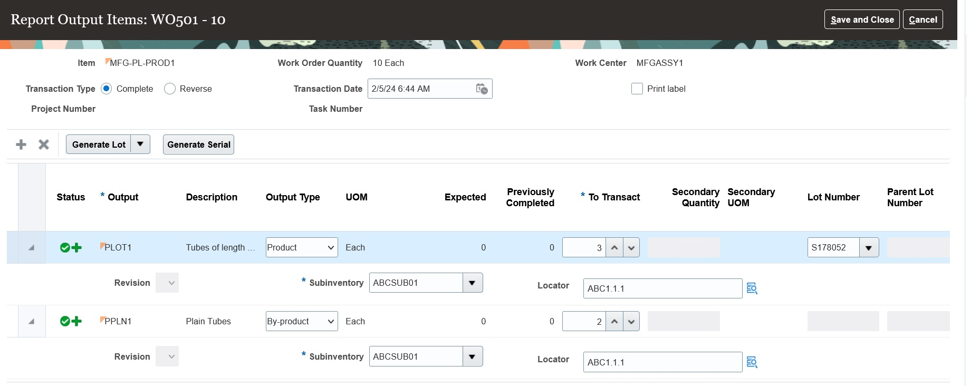Image resolution: width=980 pixels, height=386 pixels.
Task: Click the PPLN1 output item
Action: point(118,321)
